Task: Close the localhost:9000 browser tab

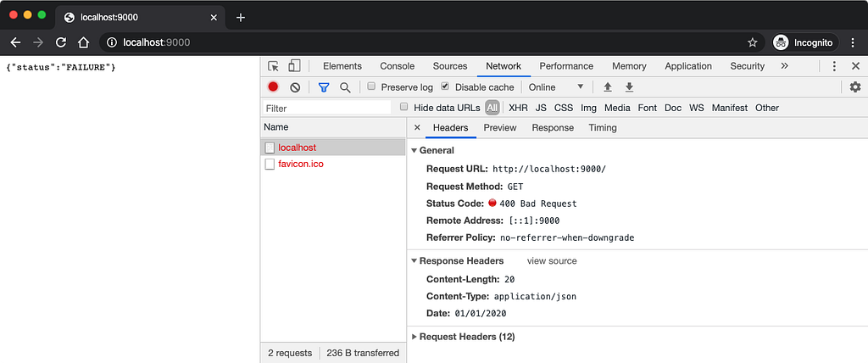Action: click(x=214, y=17)
